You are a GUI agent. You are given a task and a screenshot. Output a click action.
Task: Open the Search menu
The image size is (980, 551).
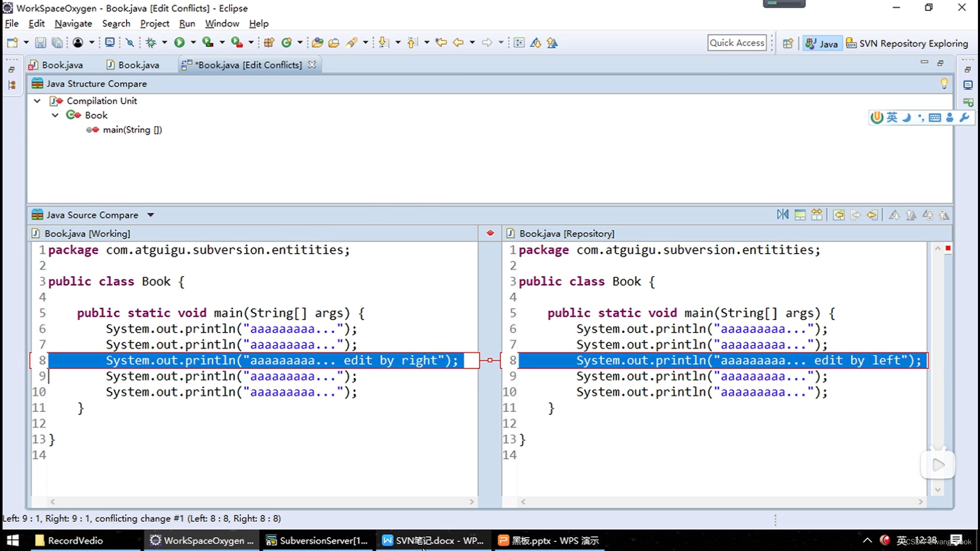(116, 23)
